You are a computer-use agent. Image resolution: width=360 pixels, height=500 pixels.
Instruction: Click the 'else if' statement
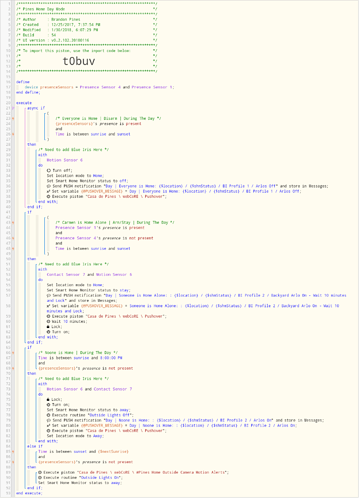tap(35, 446)
